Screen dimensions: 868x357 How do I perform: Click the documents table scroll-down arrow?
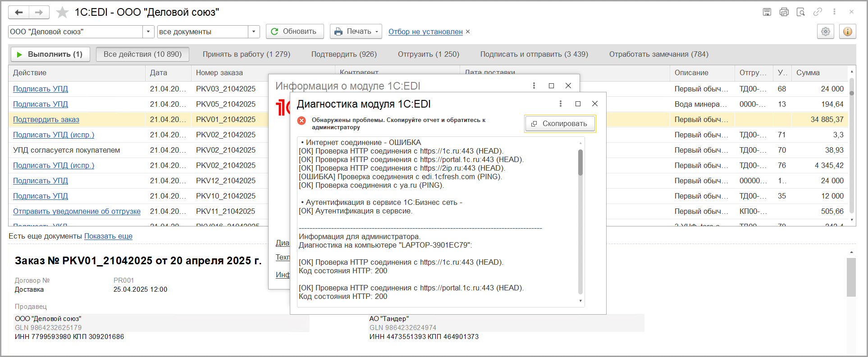pos(852,220)
